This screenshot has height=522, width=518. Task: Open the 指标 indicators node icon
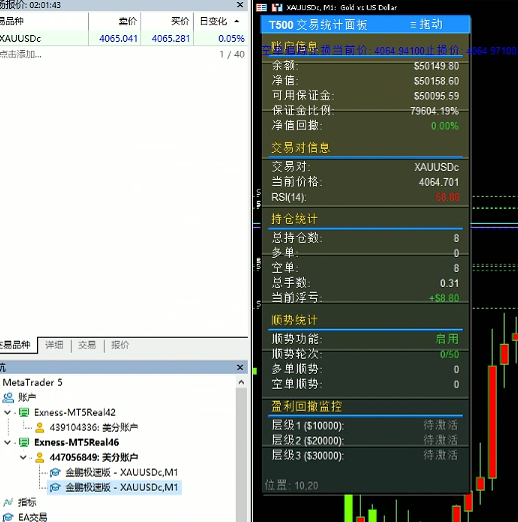coord(8,502)
